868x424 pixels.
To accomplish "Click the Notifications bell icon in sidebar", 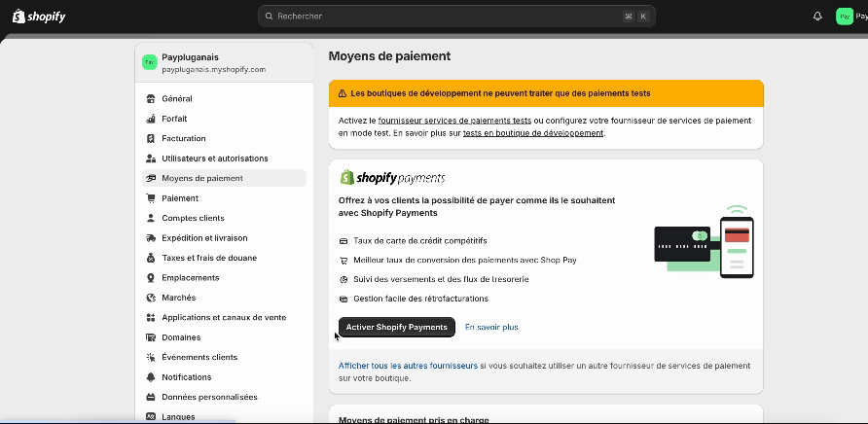I will [x=150, y=377].
